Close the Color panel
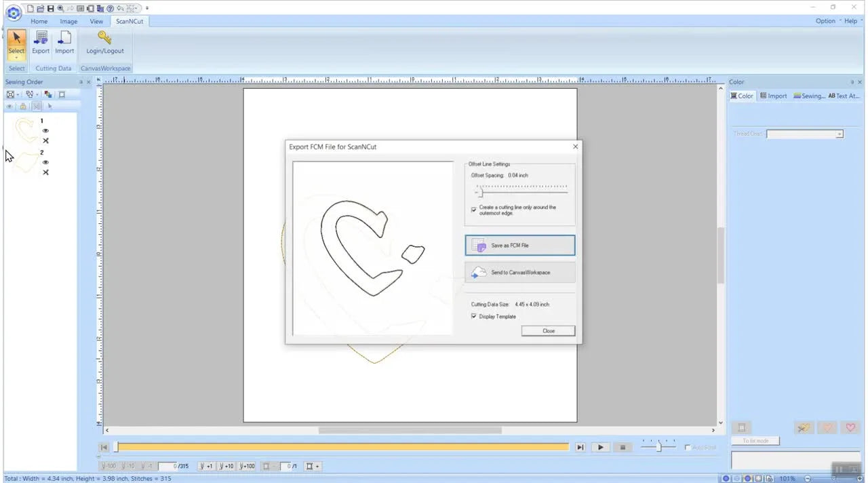 [x=861, y=82]
